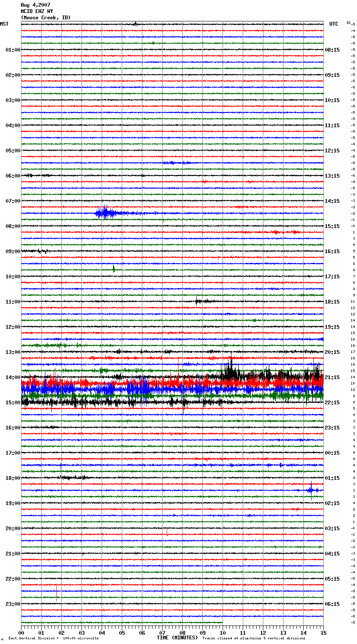The width and height of the screenshot is (357, 644).
Task: Click the '05' minute tick label
Action: pyautogui.click(x=122, y=633)
